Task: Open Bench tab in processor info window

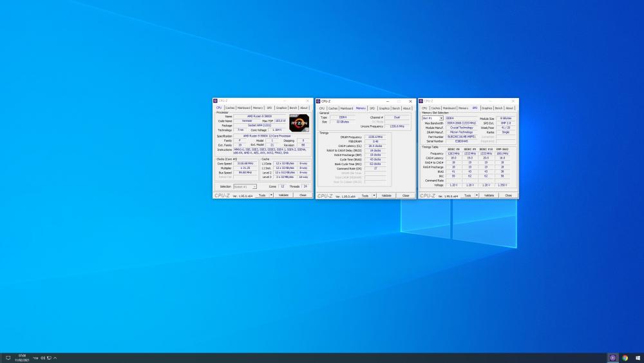Action: [x=293, y=108]
